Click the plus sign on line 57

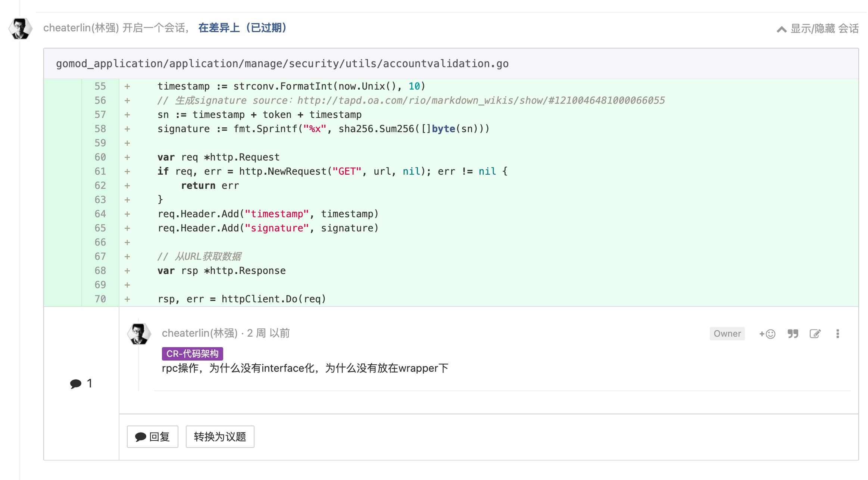point(127,115)
